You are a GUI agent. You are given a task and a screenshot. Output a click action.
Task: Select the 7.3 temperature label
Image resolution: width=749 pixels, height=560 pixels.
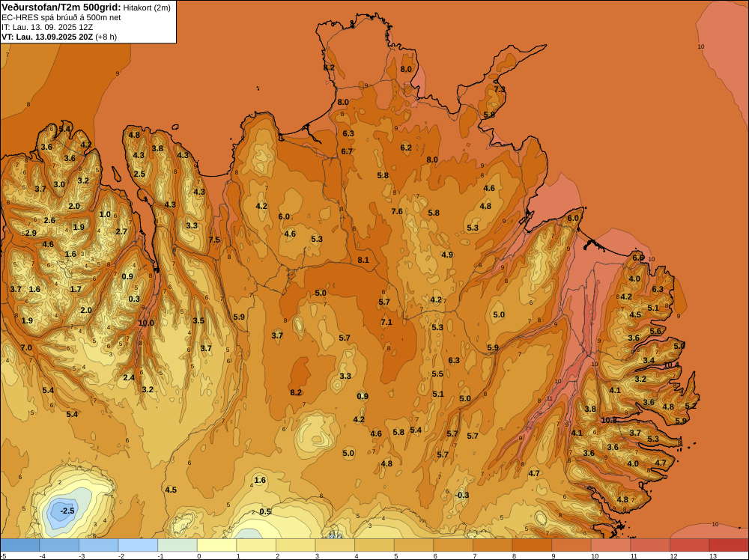pyautogui.click(x=499, y=89)
